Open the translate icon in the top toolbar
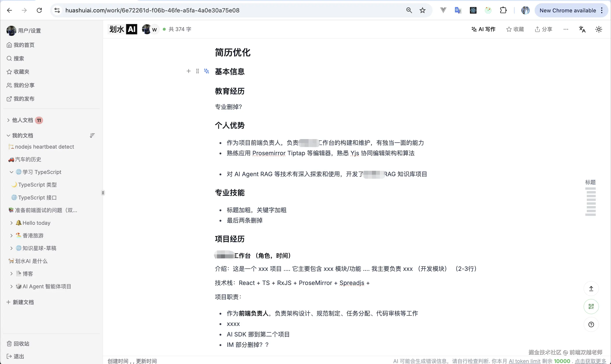Viewport: 611px width, 364px height. pos(582,29)
